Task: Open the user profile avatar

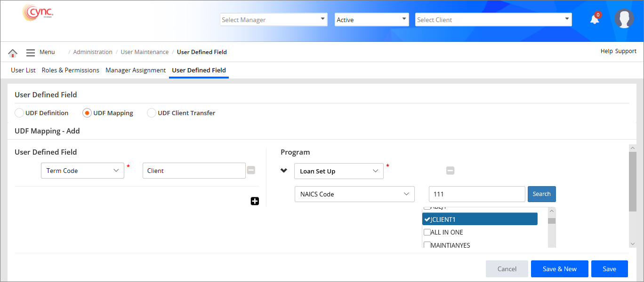Action: coord(624,19)
